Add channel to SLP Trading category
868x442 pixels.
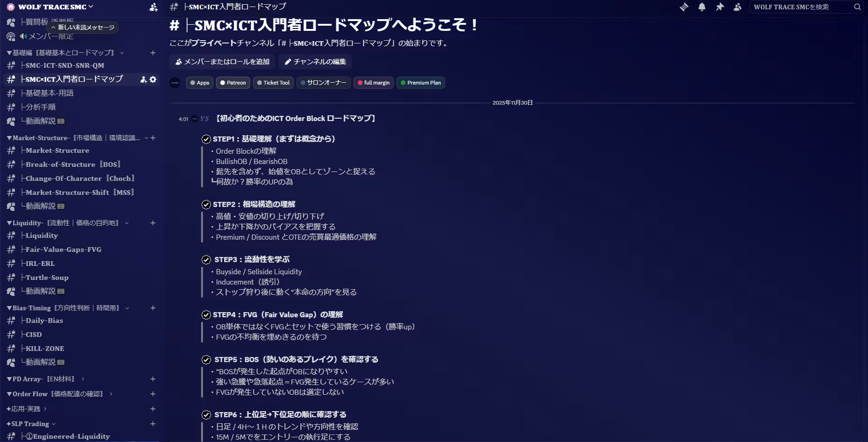[153, 424]
